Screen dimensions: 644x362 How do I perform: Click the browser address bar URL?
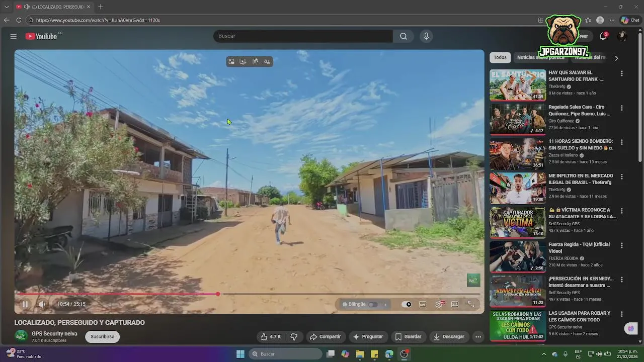coord(98,20)
